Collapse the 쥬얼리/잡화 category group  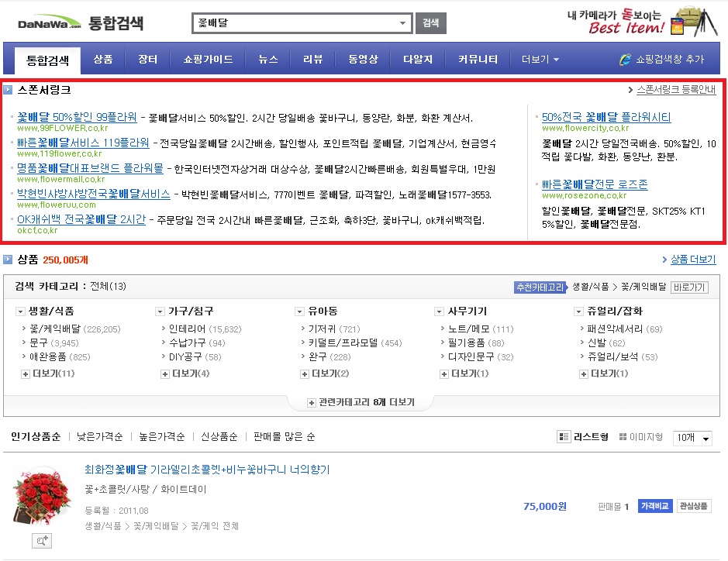pyautogui.click(x=578, y=311)
